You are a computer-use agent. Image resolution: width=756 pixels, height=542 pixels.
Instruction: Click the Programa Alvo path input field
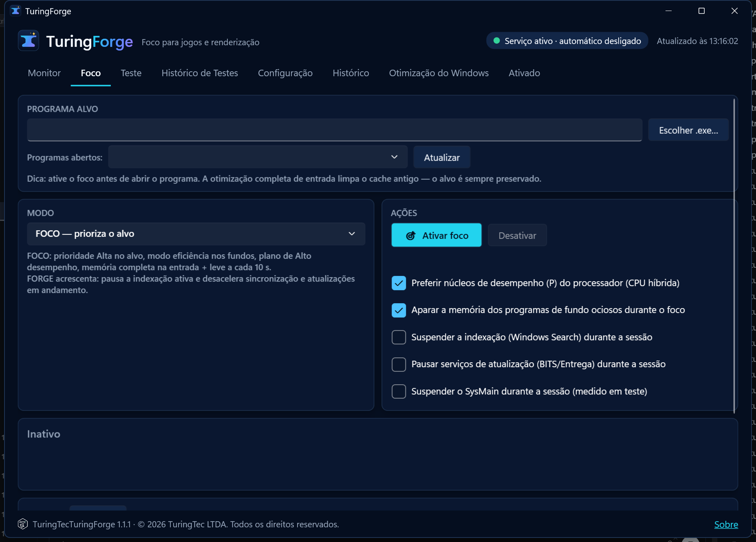[x=335, y=130]
